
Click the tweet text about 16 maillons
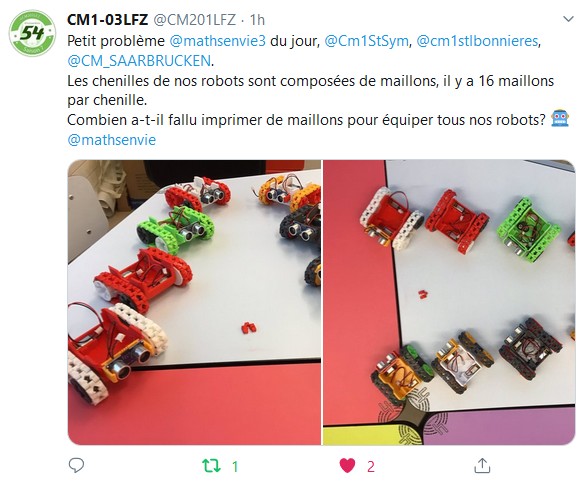(310, 90)
